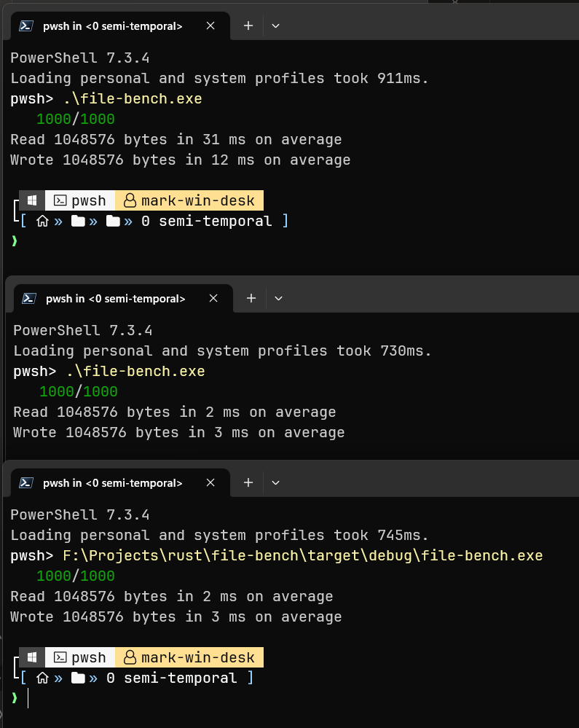Close the pwsh tab in the 911ms window
The image size is (579, 728).
click(210, 26)
